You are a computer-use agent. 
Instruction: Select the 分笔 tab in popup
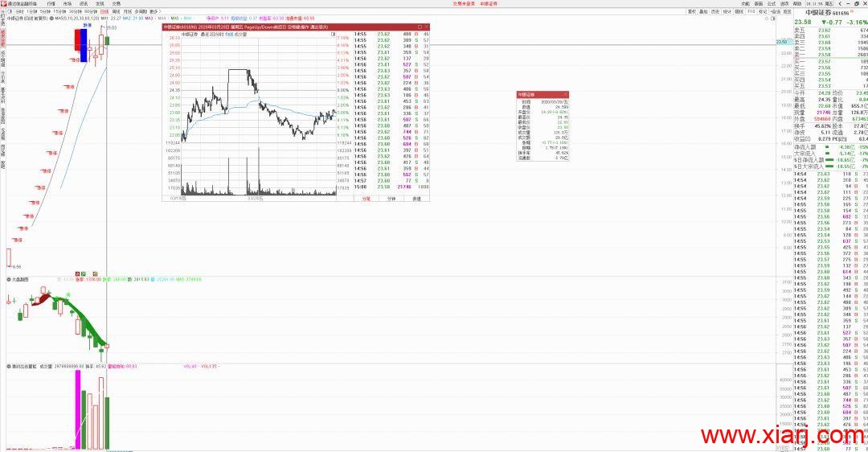click(366, 199)
